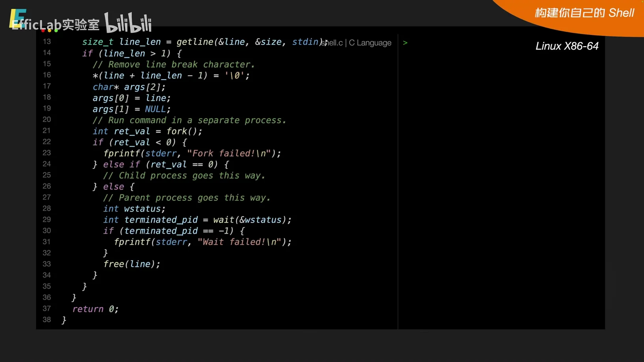
Task: Click line number 21 in the gutter
Action: pyautogui.click(x=47, y=131)
